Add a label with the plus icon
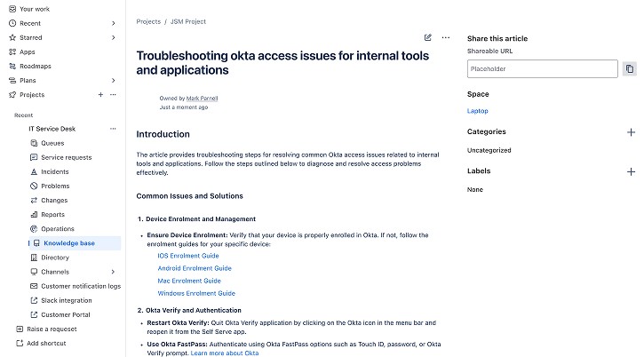Screen dimensions: 644x357 click(x=631, y=171)
